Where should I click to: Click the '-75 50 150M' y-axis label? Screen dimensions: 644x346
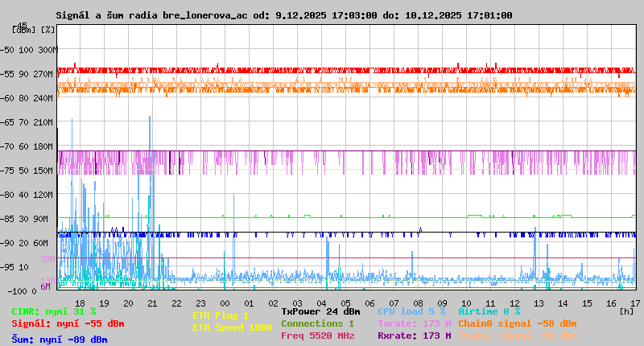click(27, 171)
